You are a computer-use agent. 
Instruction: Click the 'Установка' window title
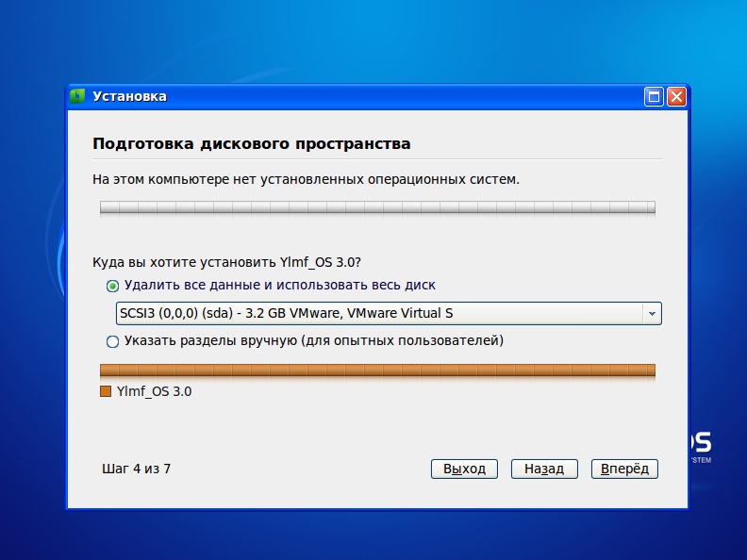click(x=129, y=97)
